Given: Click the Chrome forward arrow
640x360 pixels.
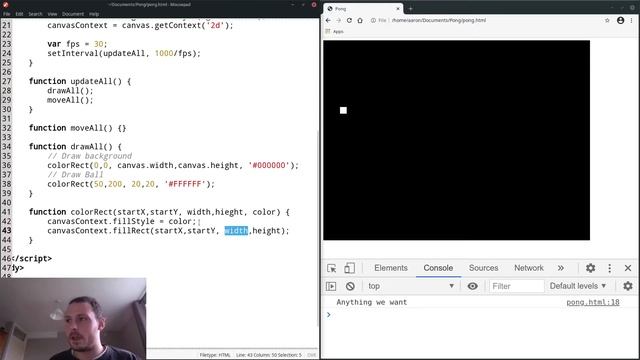Looking at the screenshot, I should pyautogui.click(x=339, y=20).
